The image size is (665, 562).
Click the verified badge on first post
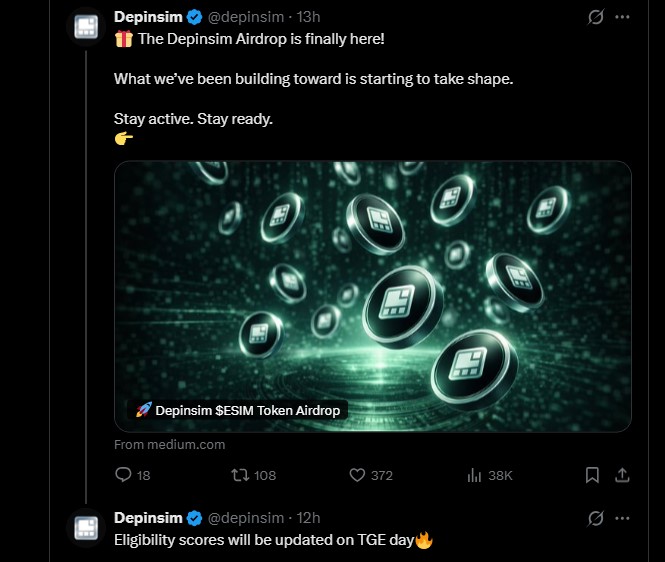194,18
